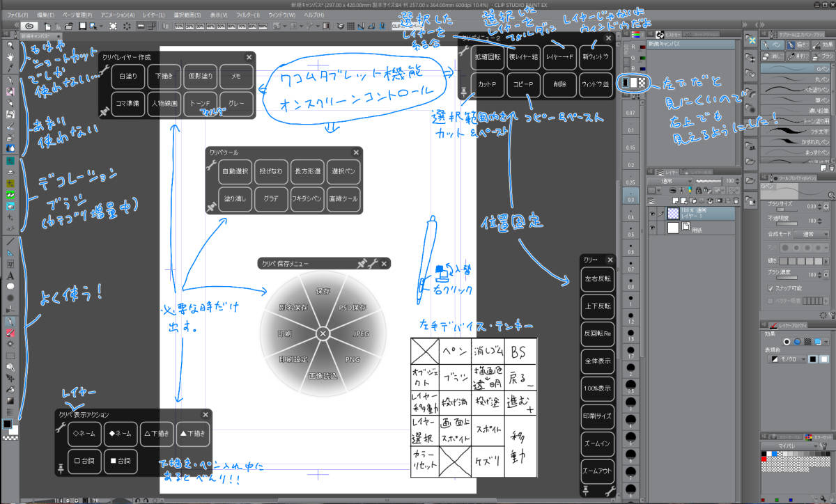The image size is (836, 504).
Task: Click the 白塗り button
Action: click(x=127, y=75)
